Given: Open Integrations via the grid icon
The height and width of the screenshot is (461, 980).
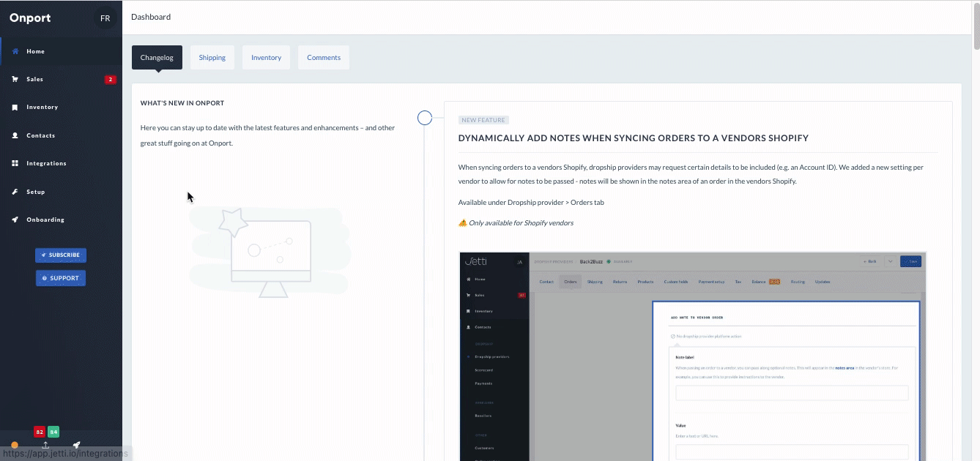Looking at the screenshot, I should 15,163.
